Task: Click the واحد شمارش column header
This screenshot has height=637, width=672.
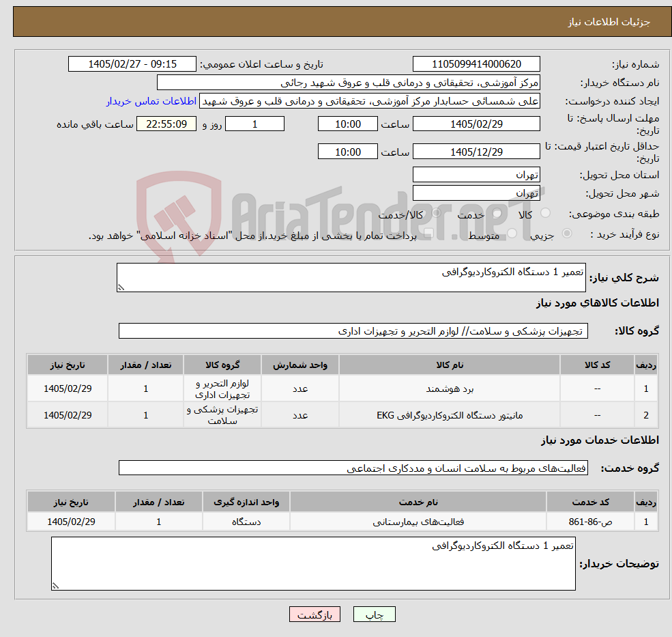Action: (300, 365)
